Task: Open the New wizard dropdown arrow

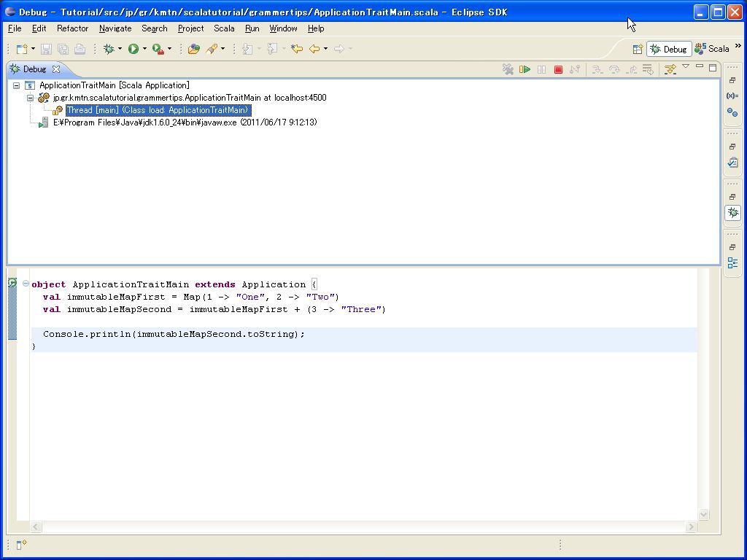Action: pos(33,49)
